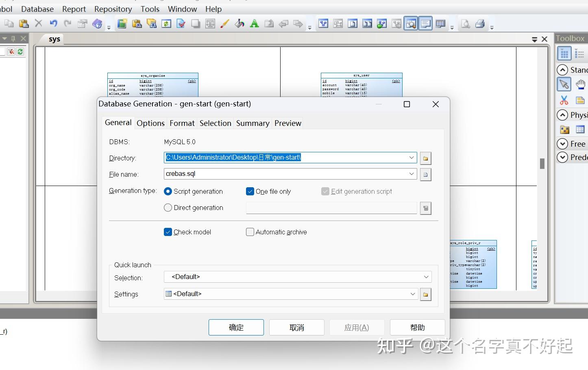This screenshot has height=370, width=588.
Task: Open the Tools menu
Action: 150,9
